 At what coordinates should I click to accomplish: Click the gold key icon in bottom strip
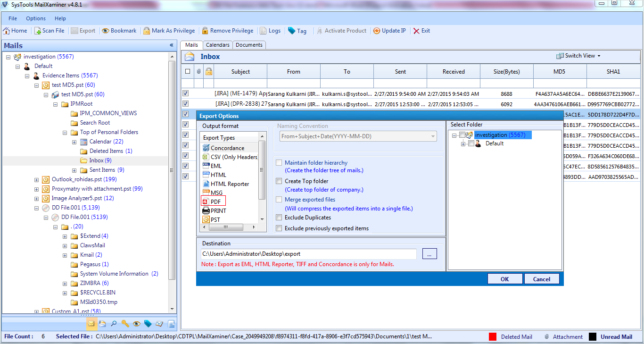click(x=125, y=324)
